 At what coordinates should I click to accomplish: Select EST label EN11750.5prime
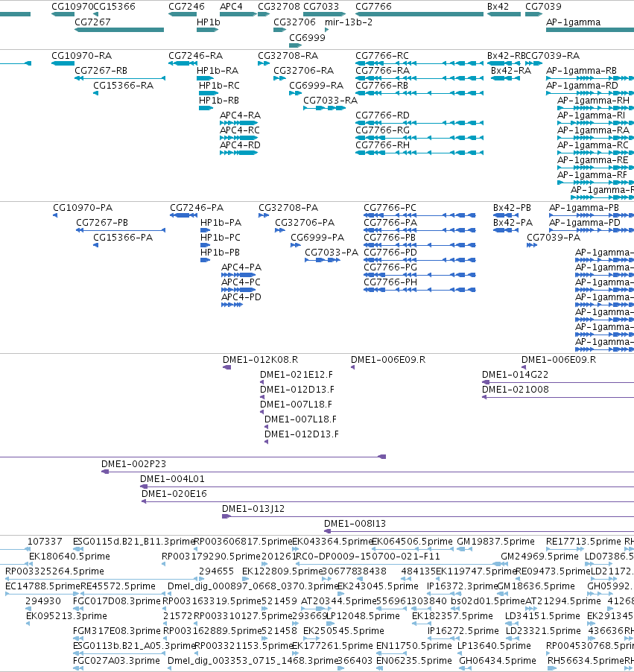click(x=413, y=646)
